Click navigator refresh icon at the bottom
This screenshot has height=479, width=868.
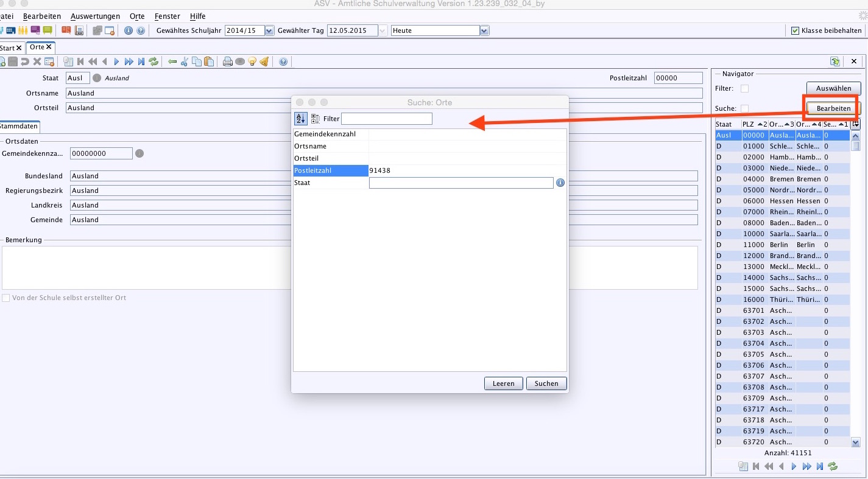pos(833,466)
